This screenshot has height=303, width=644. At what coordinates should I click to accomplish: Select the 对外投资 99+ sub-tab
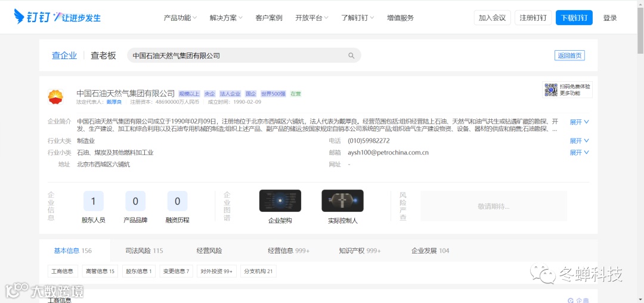click(216, 271)
